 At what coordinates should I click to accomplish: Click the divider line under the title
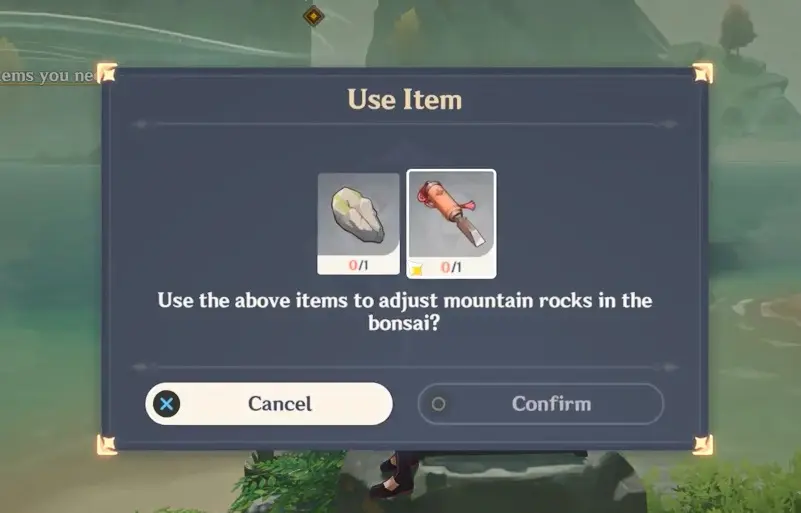pyautogui.click(x=405, y=124)
